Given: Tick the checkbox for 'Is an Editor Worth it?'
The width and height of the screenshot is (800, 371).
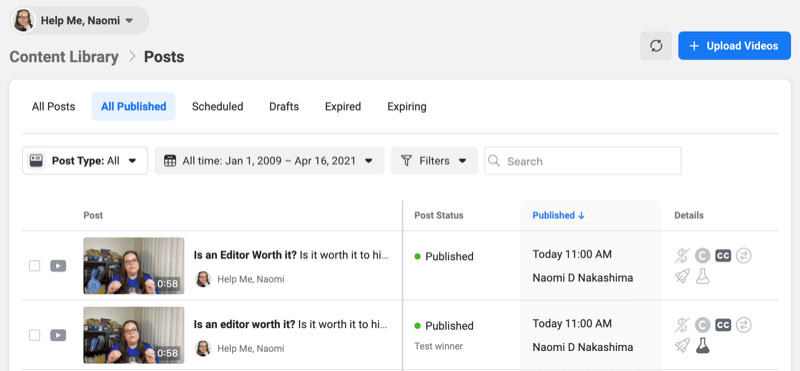Looking at the screenshot, I should (34, 266).
